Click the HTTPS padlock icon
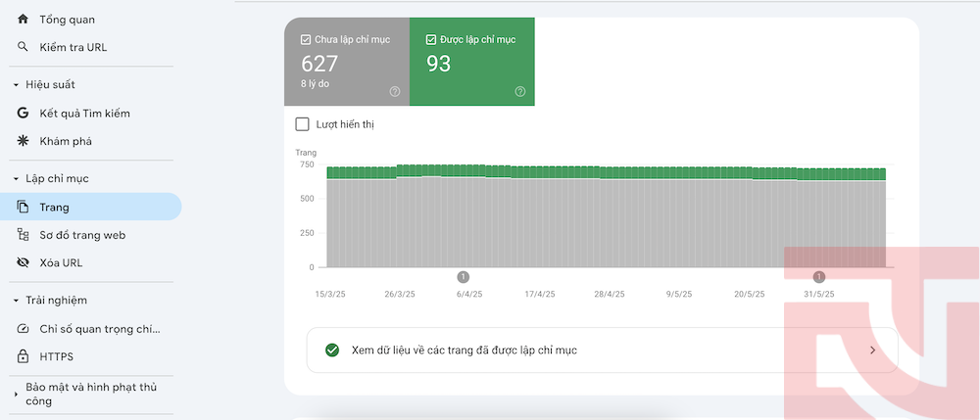Image resolution: width=980 pixels, height=420 pixels. tap(24, 357)
